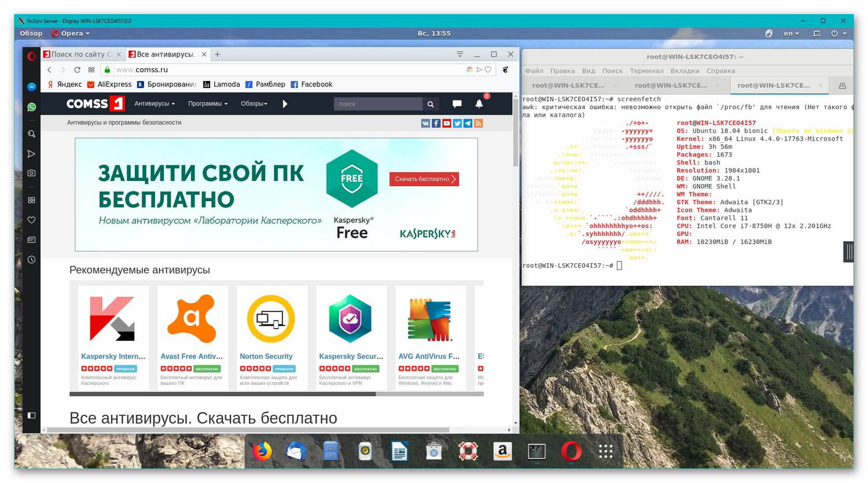
Task: Go back in the Opera browser
Action: tap(49, 69)
